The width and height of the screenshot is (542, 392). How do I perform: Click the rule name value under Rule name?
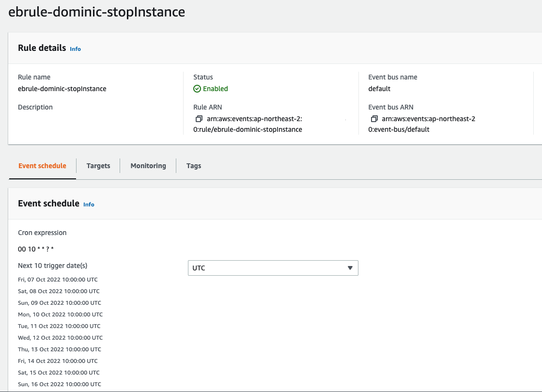62,89
